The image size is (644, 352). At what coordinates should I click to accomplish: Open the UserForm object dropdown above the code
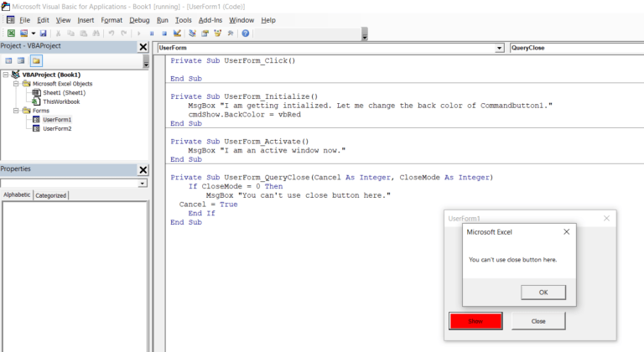point(330,48)
